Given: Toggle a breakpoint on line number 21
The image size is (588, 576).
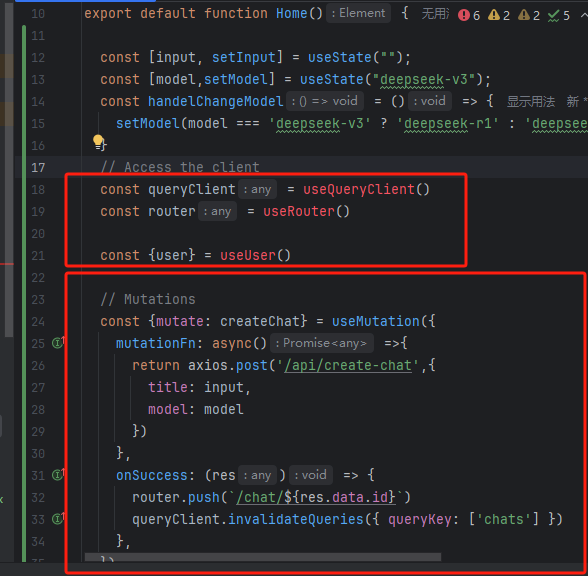Looking at the screenshot, I should click(38, 256).
